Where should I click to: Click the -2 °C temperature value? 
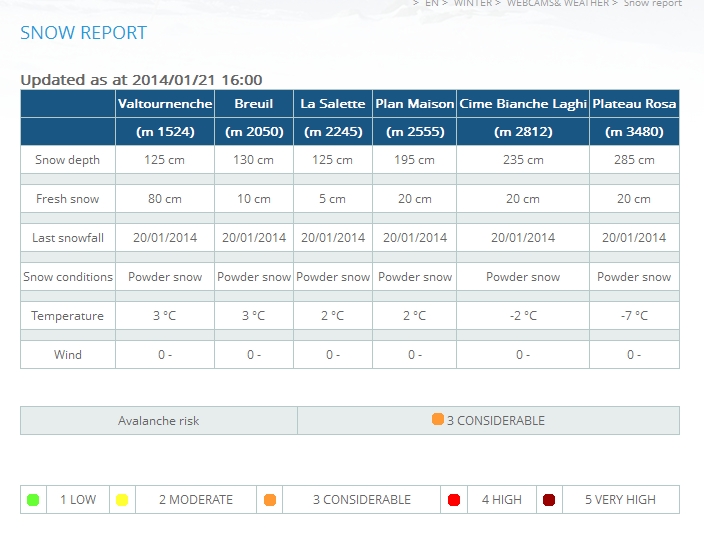coord(523,316)
